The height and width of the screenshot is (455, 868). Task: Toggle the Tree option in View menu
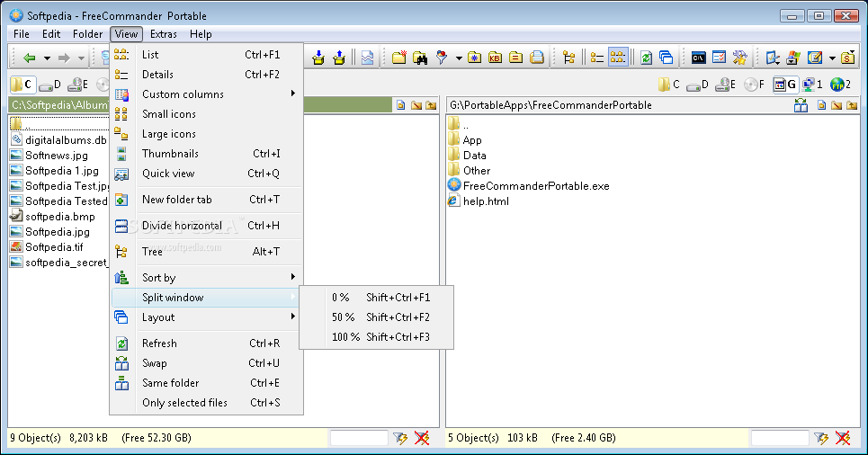pyautogui.click(x=207, y=252)
